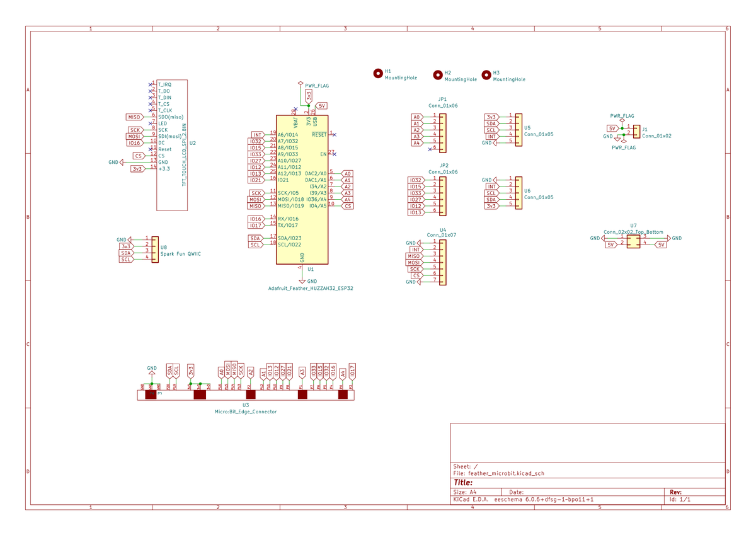Click the Size: A4 field
The image size is (756, 535).
465,492
